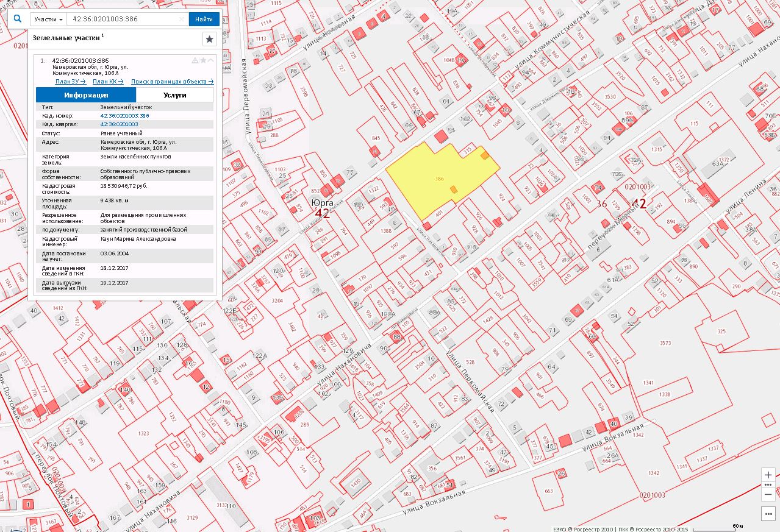Click the text занятый производственной базой

click(144, 230)
